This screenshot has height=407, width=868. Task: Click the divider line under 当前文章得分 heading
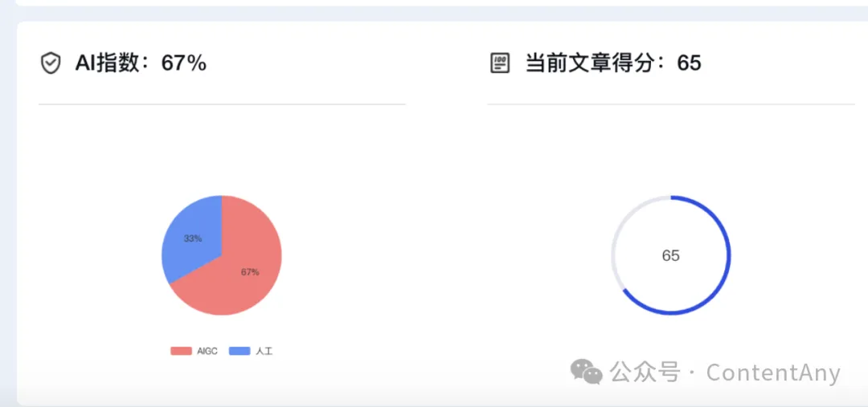pos(670,104)
